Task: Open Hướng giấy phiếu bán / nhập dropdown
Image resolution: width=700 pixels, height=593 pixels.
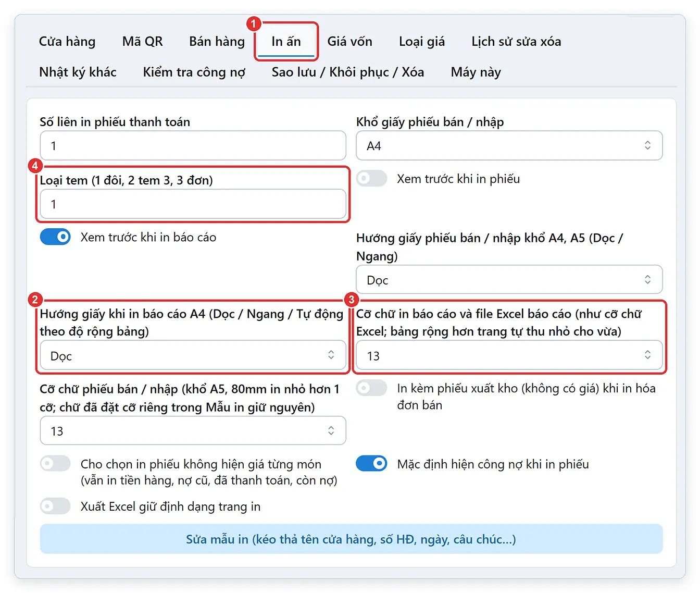Action: point(509,280)
